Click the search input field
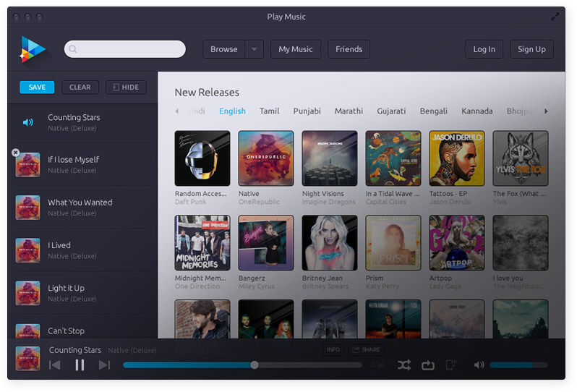 click(125, 49)
